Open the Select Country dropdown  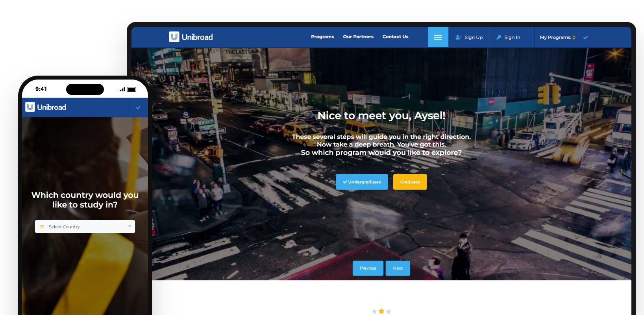(x=85, y=226)
